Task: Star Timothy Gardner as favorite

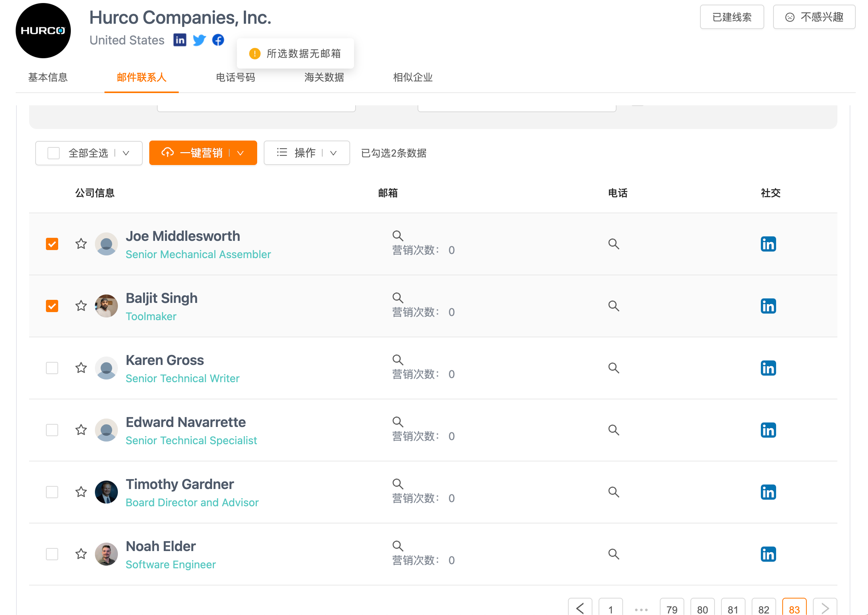Action: (x=81, y=492)
